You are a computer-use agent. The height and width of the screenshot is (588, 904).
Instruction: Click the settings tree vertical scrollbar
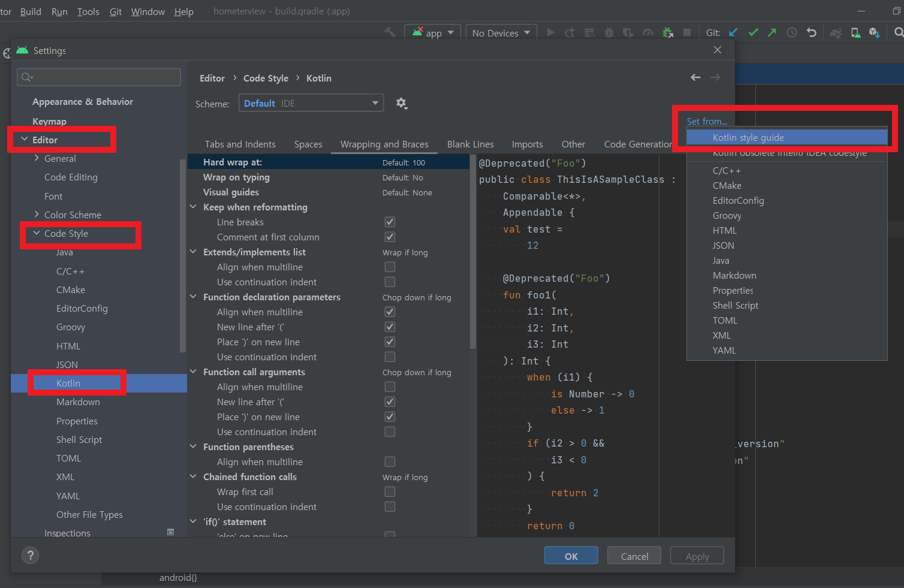pyautogui.click(x=183, y=257)
